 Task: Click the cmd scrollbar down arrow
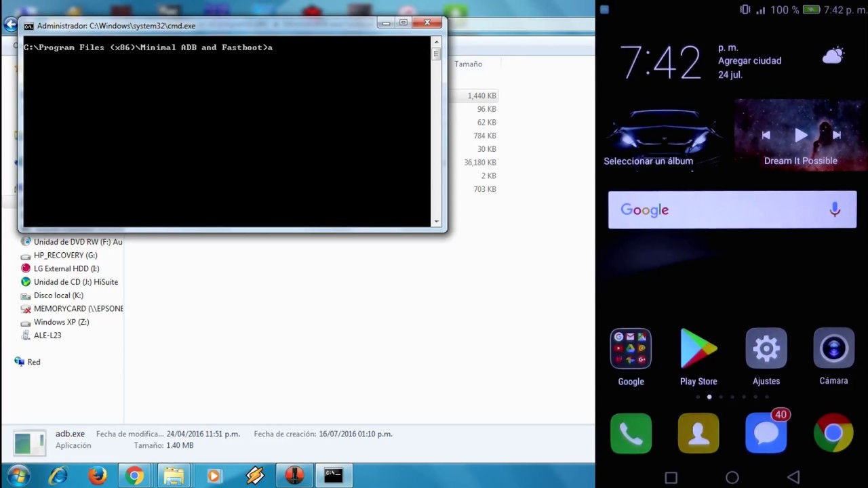(436, 222)
